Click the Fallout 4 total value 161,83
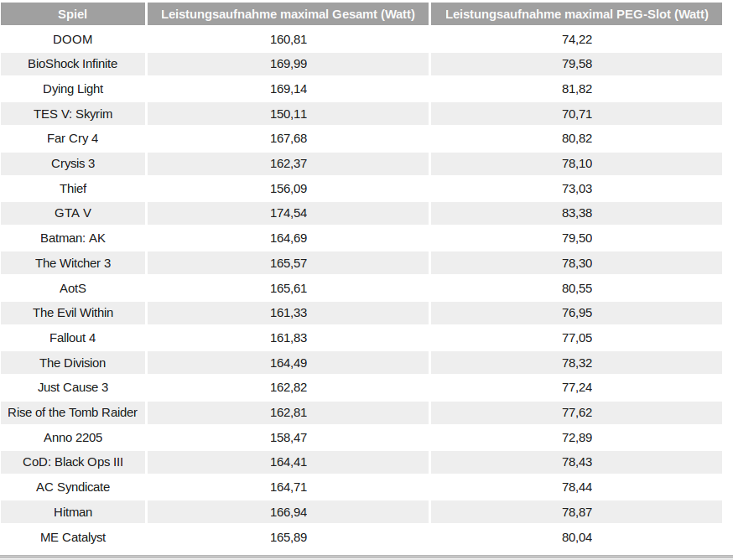Viewport: 733px width, 560px height. pos(289,338)
